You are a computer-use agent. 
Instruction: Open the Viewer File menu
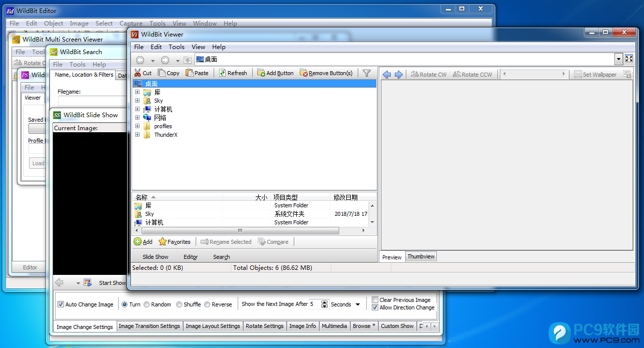pyautogui.click(x=139, y=47)
